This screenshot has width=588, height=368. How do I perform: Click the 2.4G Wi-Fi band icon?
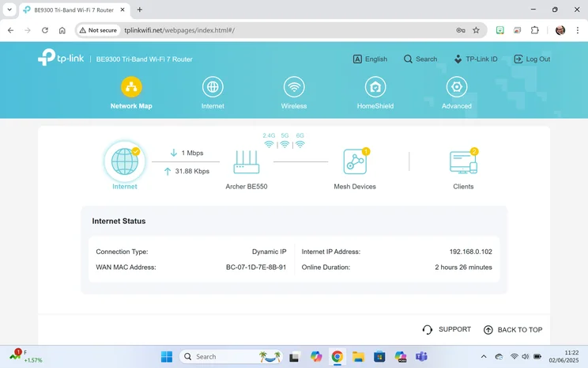(269, 145)
